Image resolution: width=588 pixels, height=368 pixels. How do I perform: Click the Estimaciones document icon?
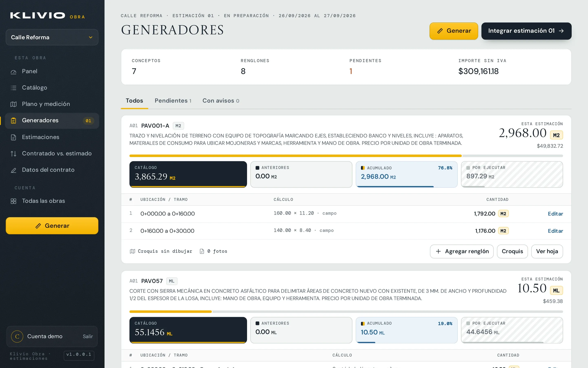(14, 137)
